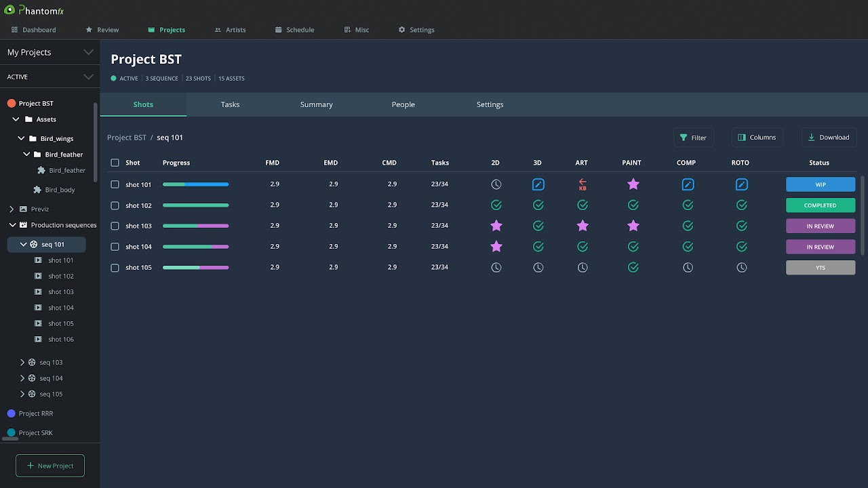This screenshot has height=488, width=868.
Task: Click the PAINT star icon for shot 101
Action: click(x=633, y=184)
